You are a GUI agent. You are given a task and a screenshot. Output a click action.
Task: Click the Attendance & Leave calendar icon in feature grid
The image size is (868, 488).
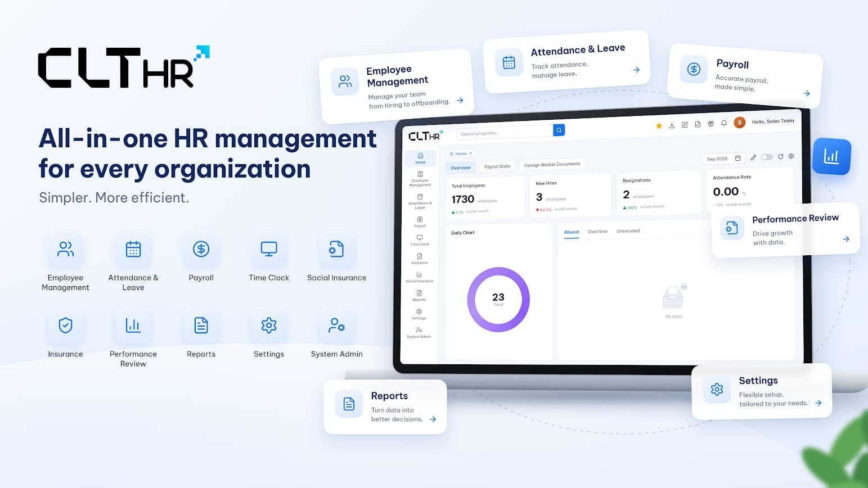click(133, 249)
